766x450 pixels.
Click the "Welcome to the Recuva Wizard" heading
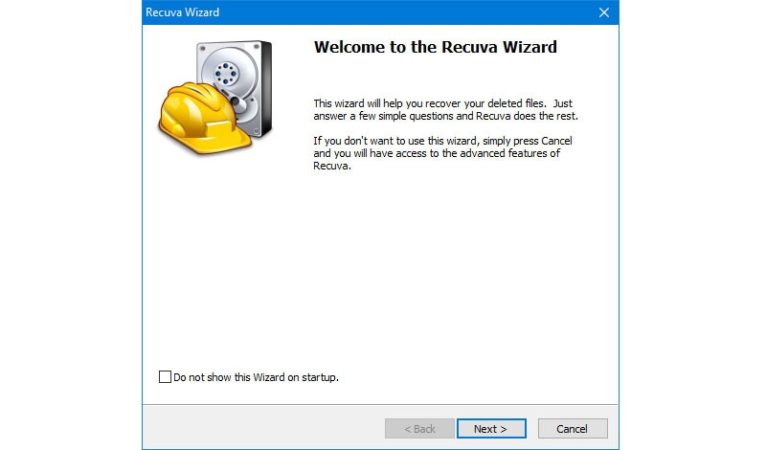(x=435, y=47)
